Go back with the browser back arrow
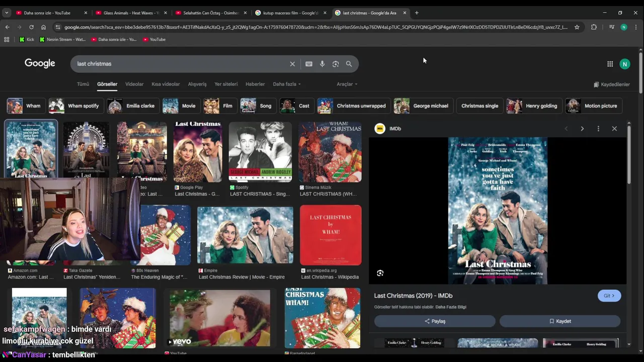 [7, 27]
